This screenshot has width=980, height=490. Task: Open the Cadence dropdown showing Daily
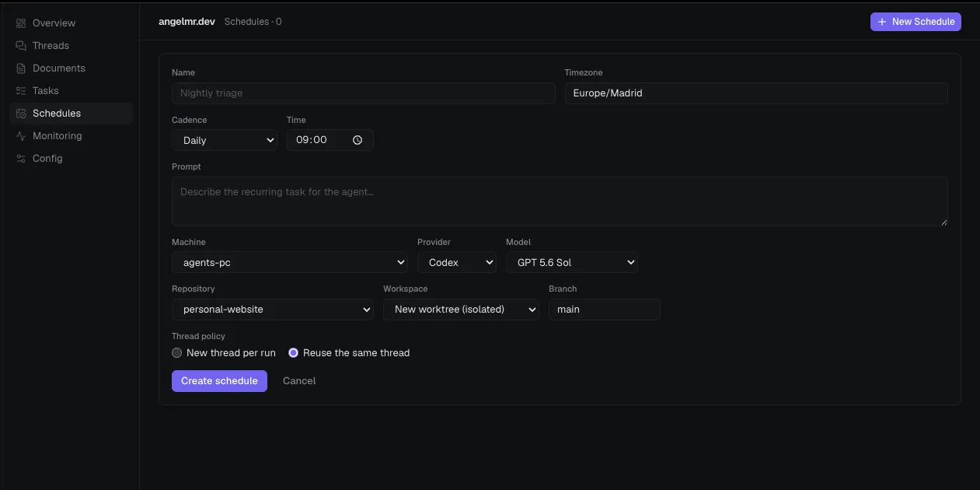coord(225,140)
